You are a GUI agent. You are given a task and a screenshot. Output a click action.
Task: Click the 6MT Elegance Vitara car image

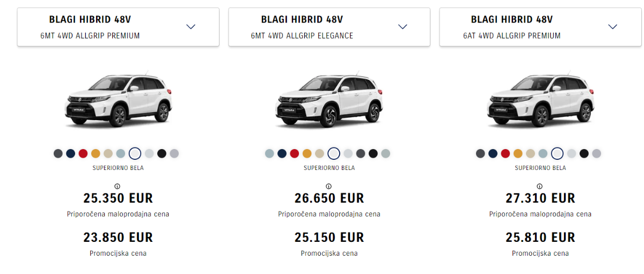329,101
